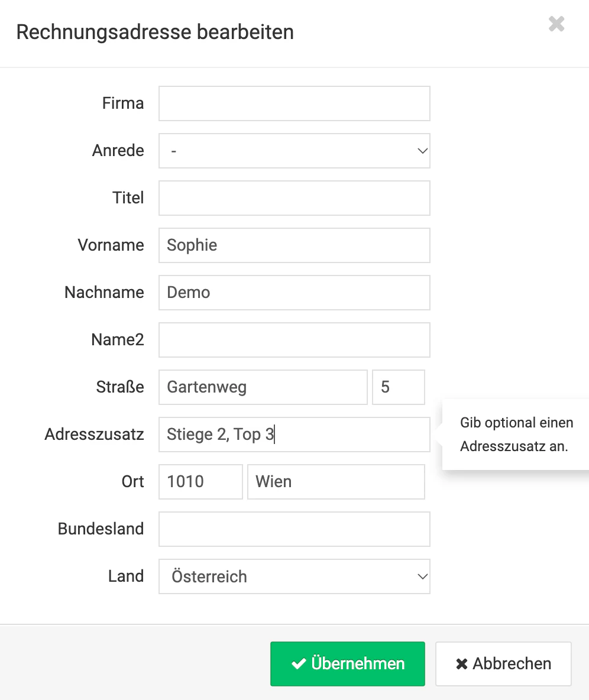Cancel editing with Abbrechen button
The image size is (589, 700).
click(x=503, y=664)
